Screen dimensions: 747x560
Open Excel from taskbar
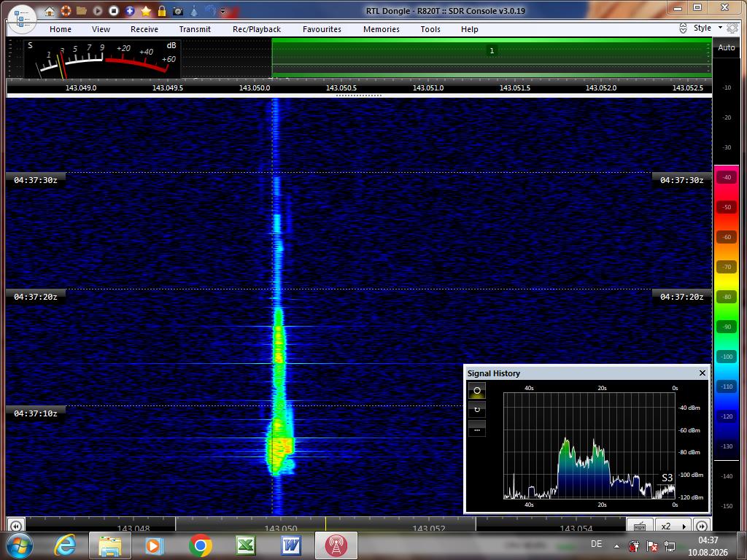[246, 545]
